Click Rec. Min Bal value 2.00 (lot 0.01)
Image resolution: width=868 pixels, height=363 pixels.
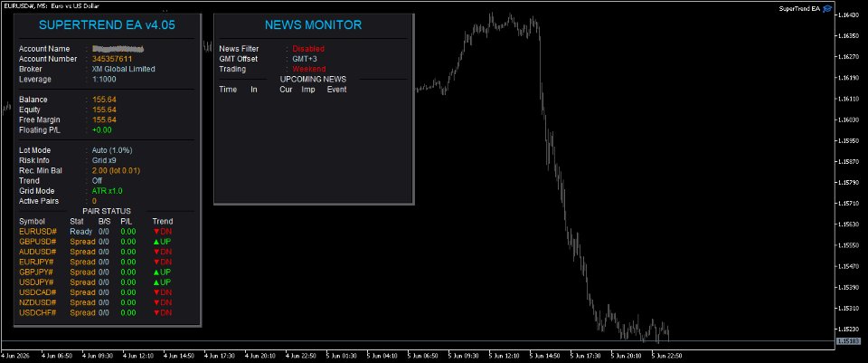(x=117, y=171)
